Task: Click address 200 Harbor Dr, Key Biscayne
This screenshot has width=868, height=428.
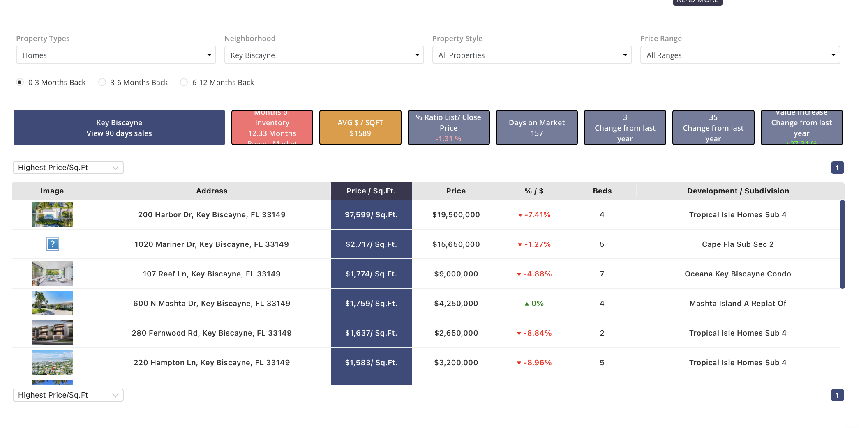Action: (x=212, y=215)
